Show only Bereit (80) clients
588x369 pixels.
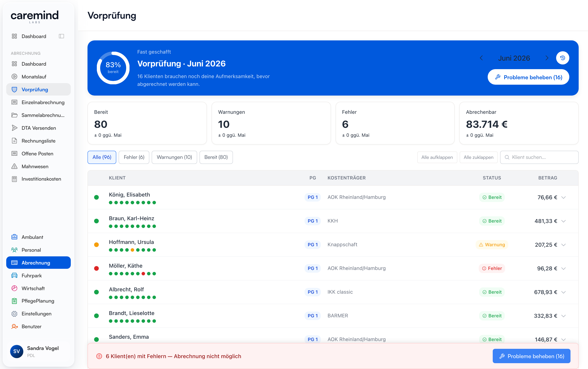(x=216, y=157)
